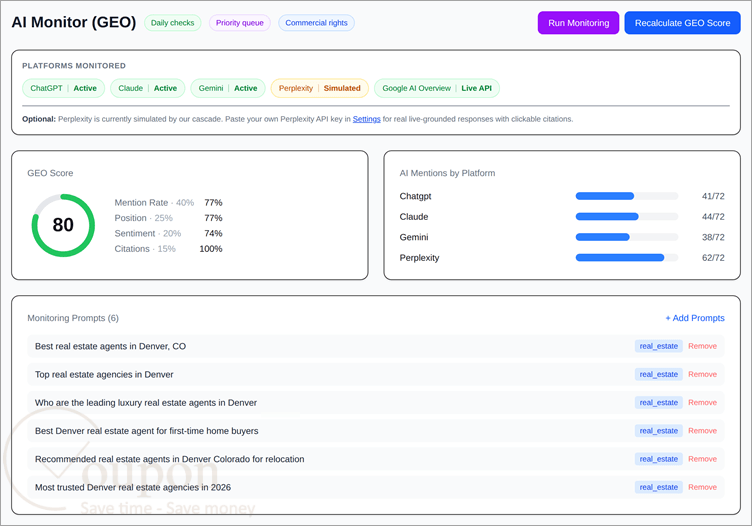
Task: Click the Gemini Active platform chip
Action: 228,88
